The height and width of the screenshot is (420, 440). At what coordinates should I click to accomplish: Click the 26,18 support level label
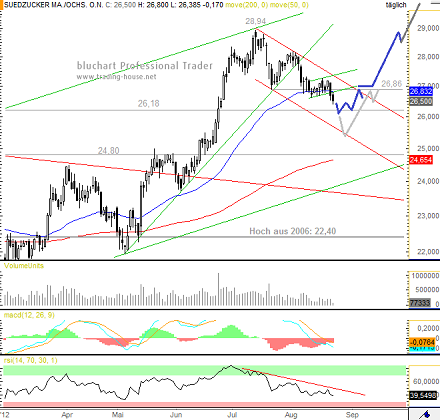coord(149,104)
